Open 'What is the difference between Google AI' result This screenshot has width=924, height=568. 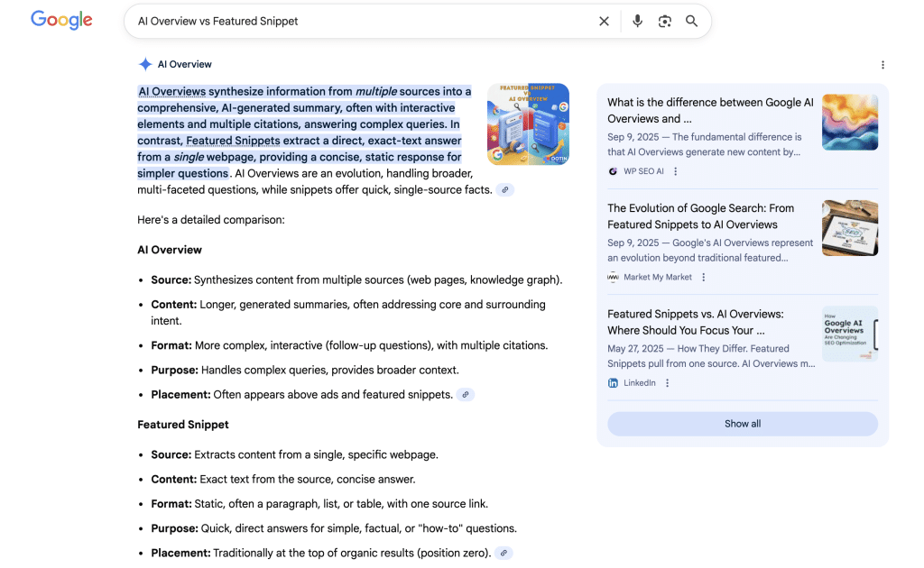click(710, 111)
